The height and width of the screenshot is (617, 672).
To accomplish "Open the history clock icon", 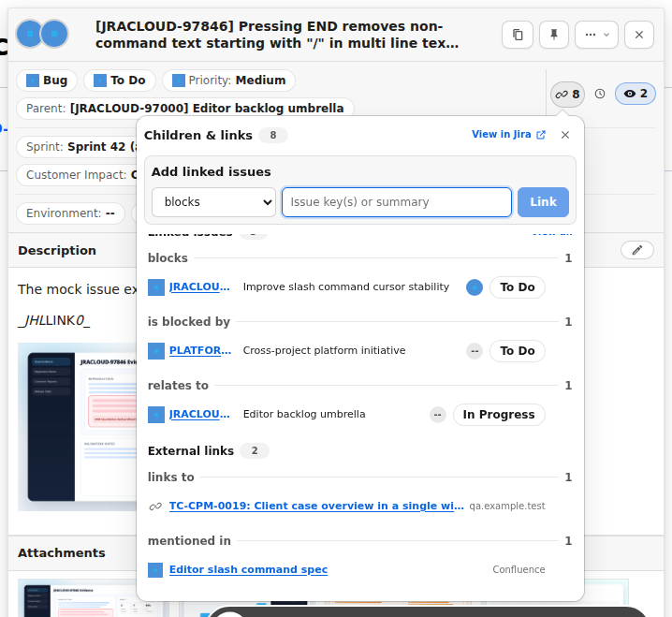I will [600, 94].
